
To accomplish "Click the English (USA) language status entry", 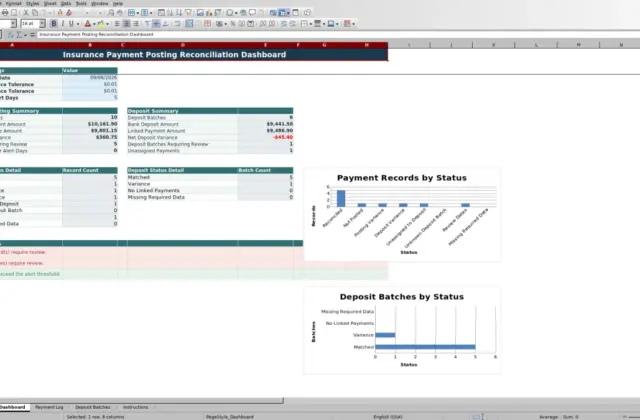I will tap(388, 417).
